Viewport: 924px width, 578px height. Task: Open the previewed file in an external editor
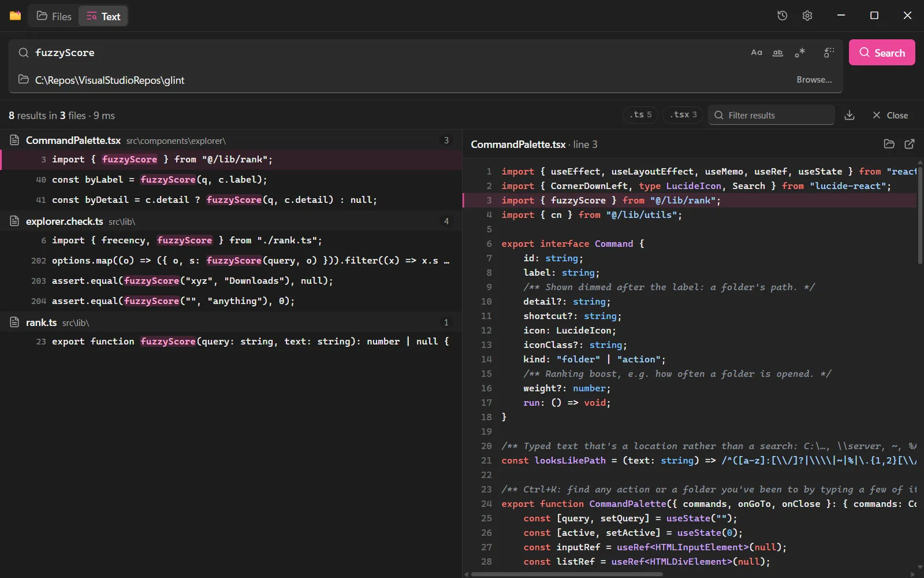coord(910,144)
